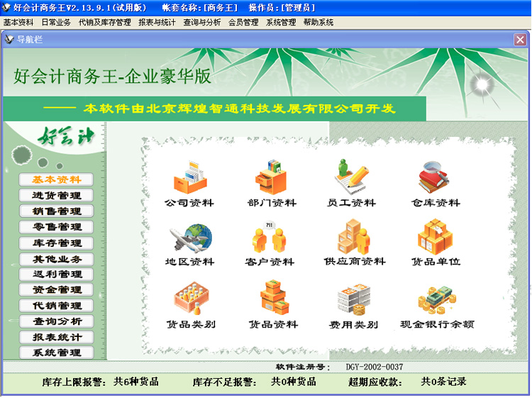Select the 零售管理 sidebar button
This screenshot has width=532, height=398.
tap(56, 226)
